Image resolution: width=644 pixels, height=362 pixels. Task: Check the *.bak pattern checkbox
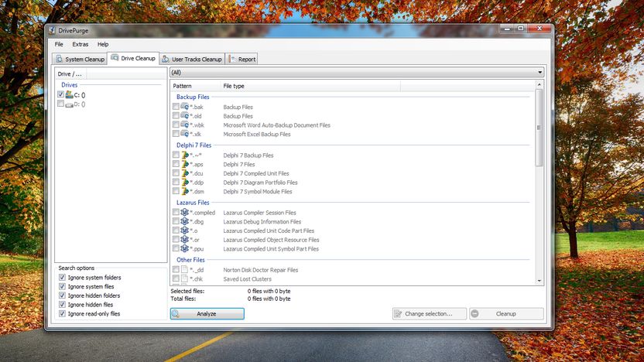(x=176, y=107)
